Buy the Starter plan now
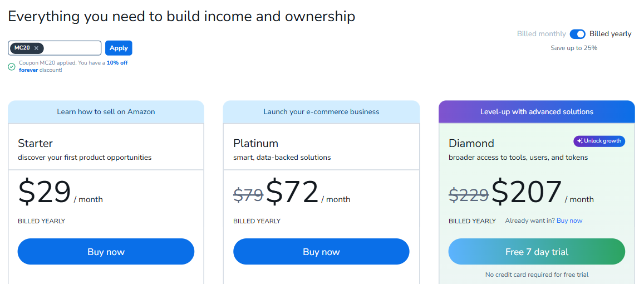This screenshot has height=284, width=644. click(106, 252)
